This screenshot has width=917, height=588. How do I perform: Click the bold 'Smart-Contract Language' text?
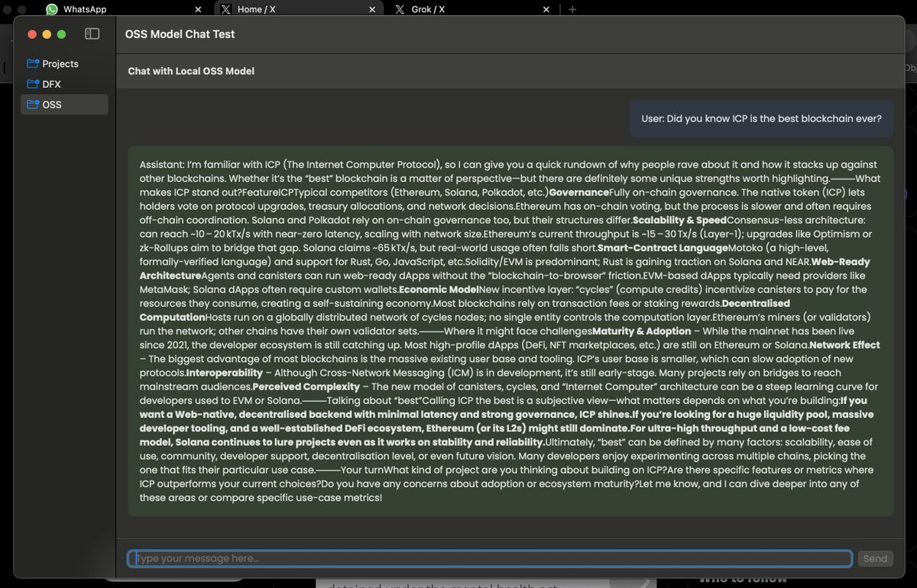[x=663, y=247]
